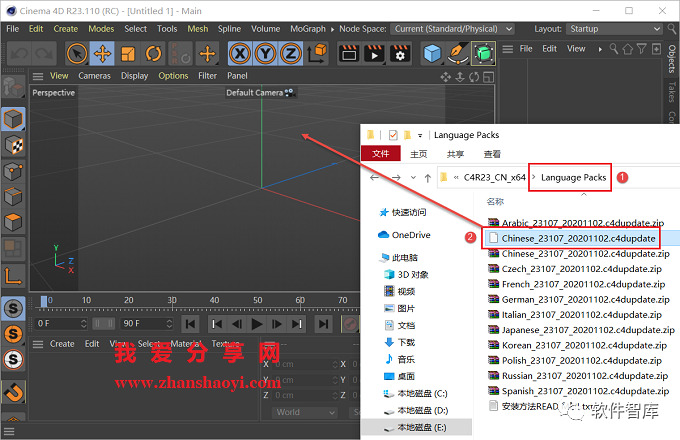Open the Modes menu
The image size is (680, 440).
[x=101, y=29]
